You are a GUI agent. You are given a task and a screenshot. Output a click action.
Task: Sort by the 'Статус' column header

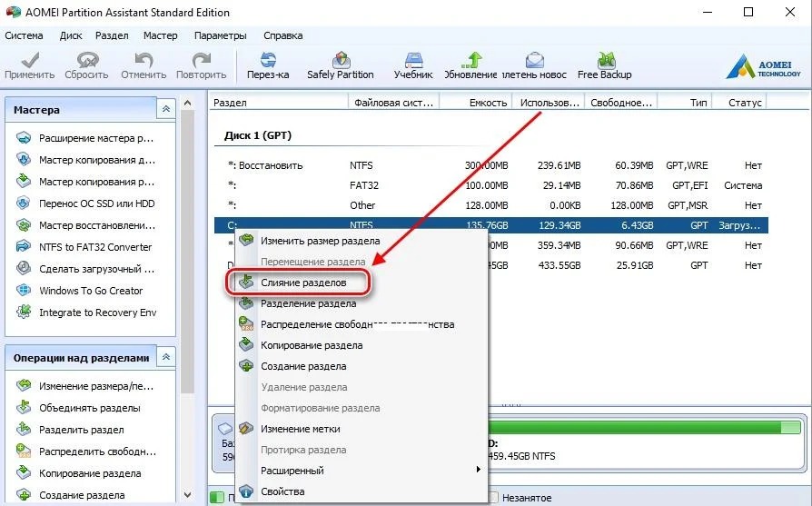point(740,103)
